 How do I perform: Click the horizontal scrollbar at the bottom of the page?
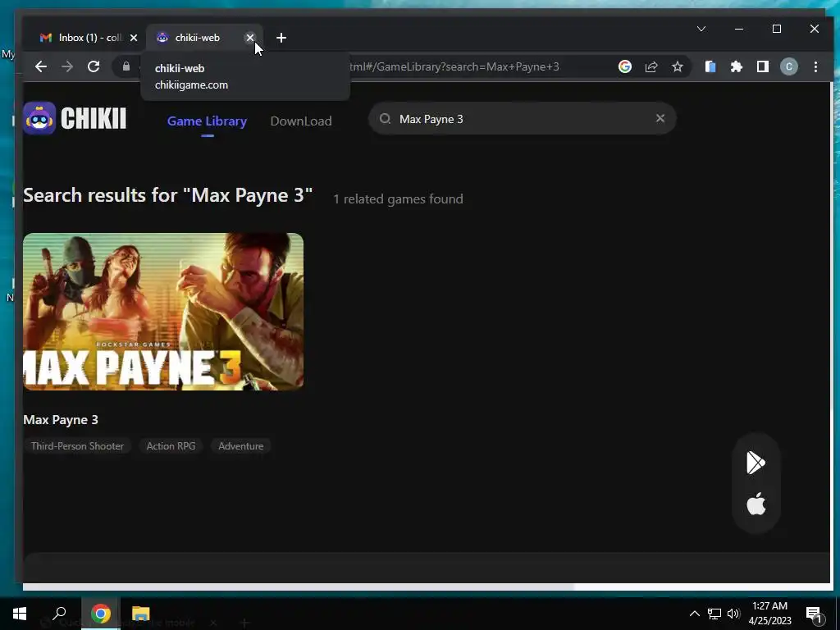coord(299,587)
